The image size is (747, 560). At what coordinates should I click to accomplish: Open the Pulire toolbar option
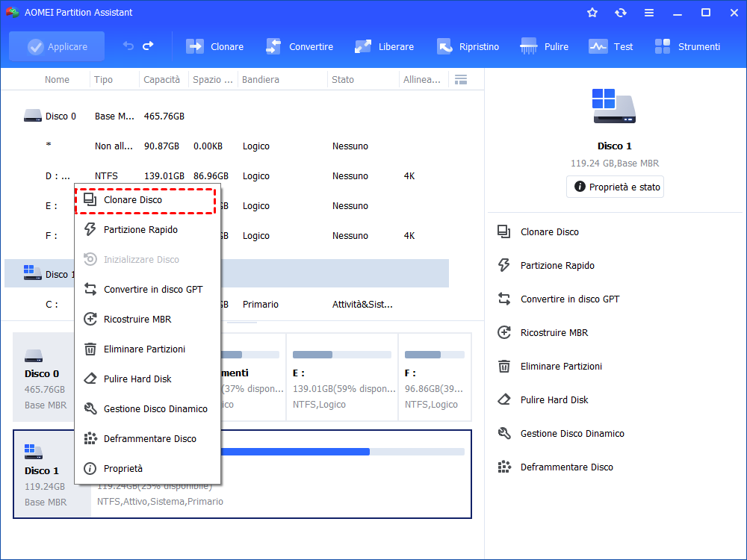click(544, 46)
